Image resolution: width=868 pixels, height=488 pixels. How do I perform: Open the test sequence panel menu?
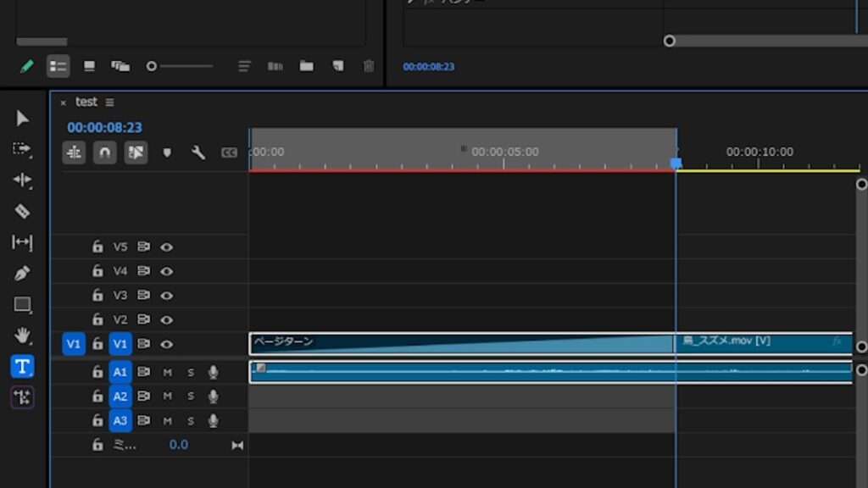(109, 103)
